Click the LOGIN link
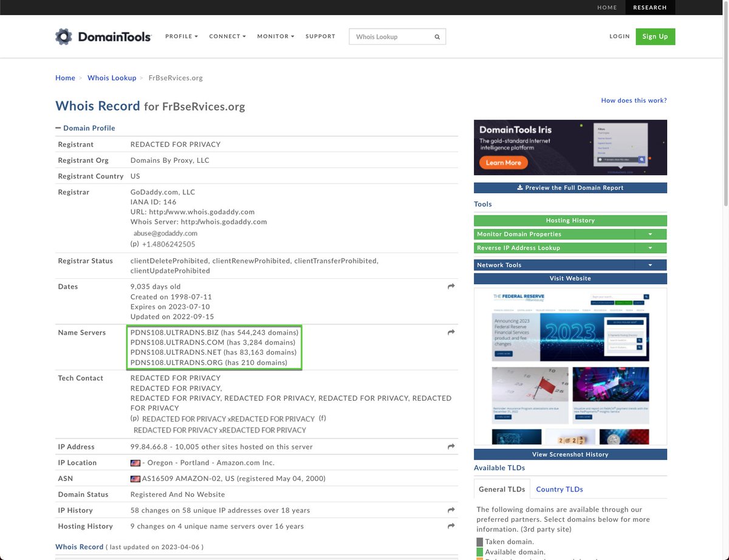Image resolution: width=729 pixels, height=560 pixels. 620,36
